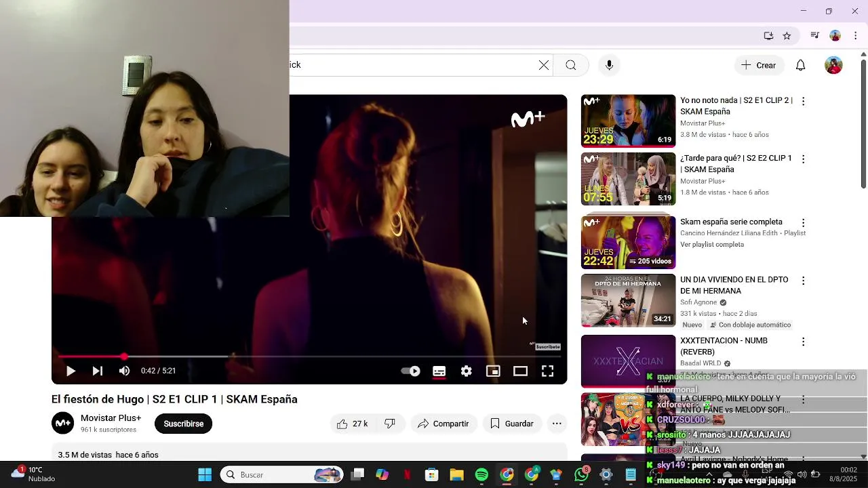Screen dimensions: 868x488
Task: Open the Sofi Agnone channel
Action: click(698, 302)
